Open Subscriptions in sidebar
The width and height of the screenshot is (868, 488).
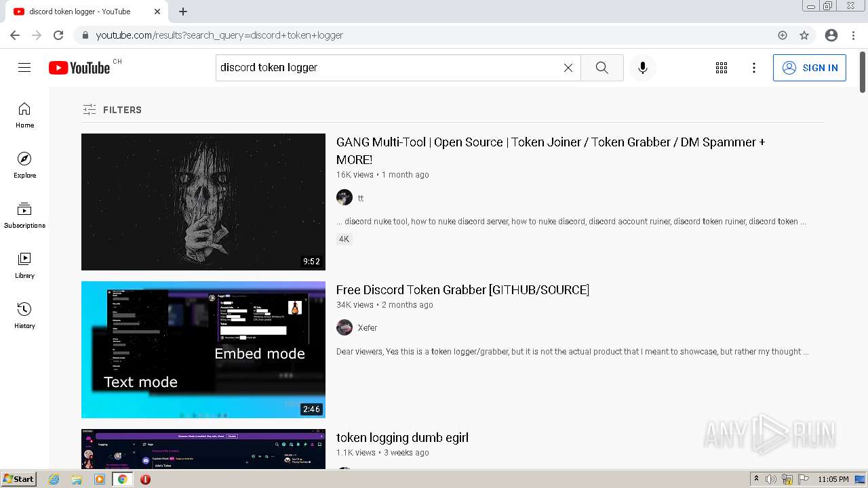click(x=24, y=216)
